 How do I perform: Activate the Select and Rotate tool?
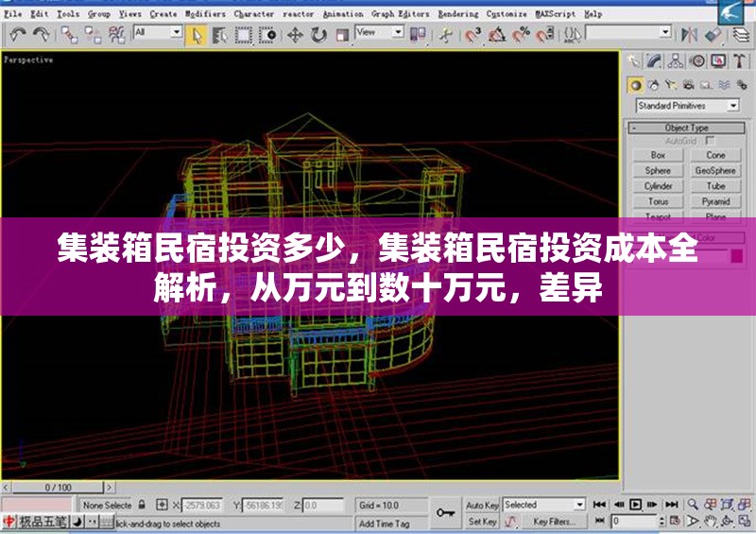318,35
